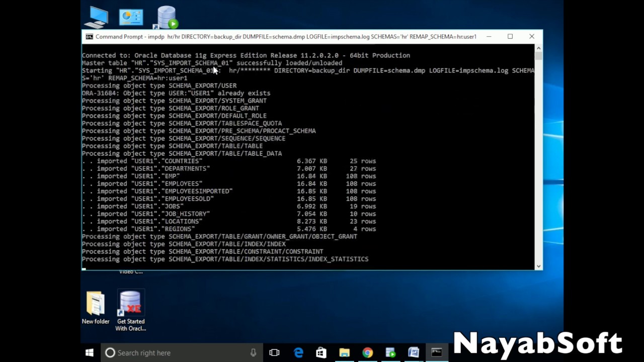
Task: Click the 'Search right here' taskbar box
Action: [181, 353]
